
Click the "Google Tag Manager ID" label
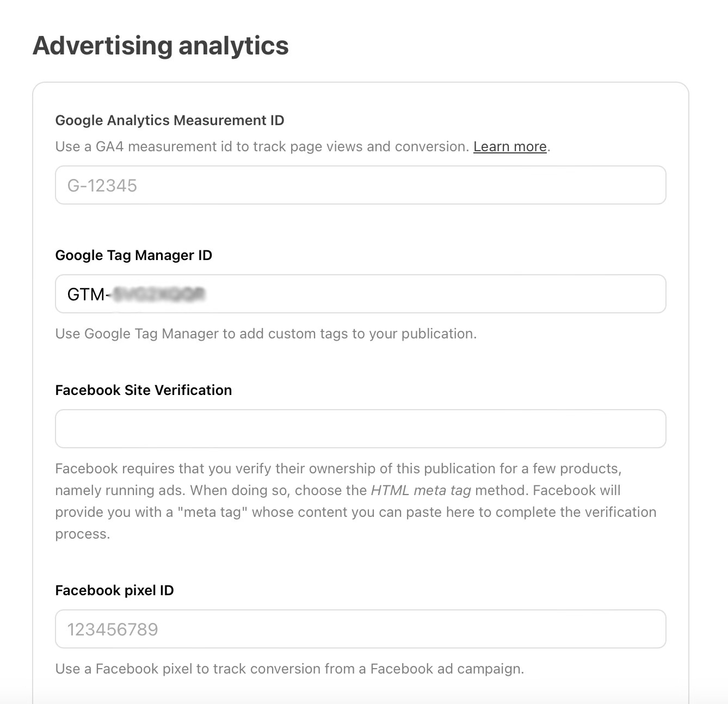(x=133, y=255)
